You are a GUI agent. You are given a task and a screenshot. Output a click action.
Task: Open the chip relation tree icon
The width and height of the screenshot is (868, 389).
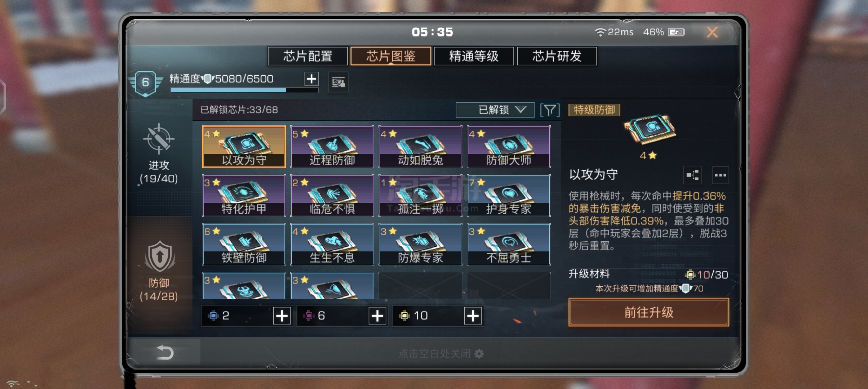pos(692,175)
